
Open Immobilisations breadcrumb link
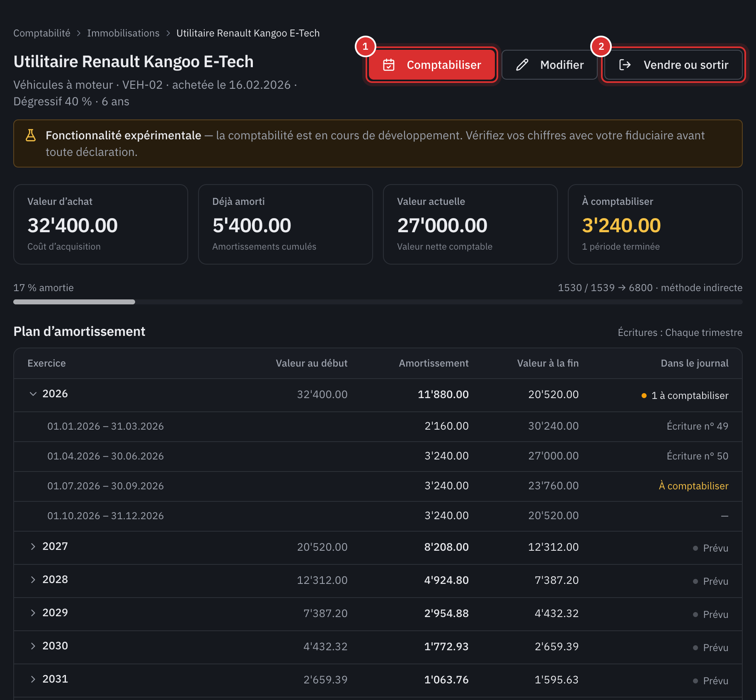click(x=123, y=33)
